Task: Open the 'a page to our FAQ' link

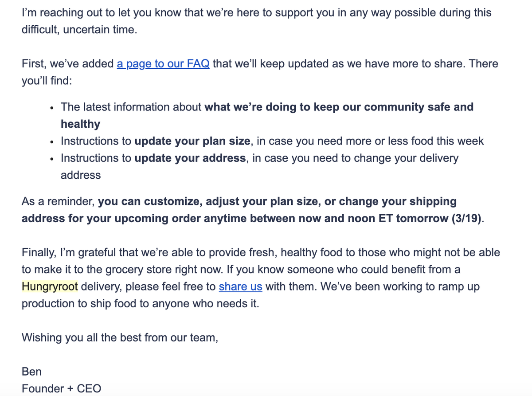Action: (x=163, y=64)
